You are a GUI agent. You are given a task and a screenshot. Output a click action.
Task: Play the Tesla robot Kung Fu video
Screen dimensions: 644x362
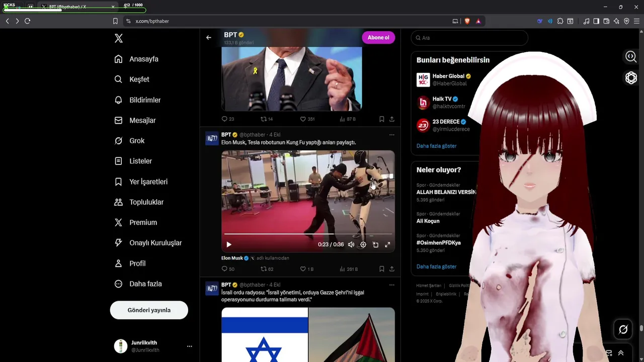[229, 245]
